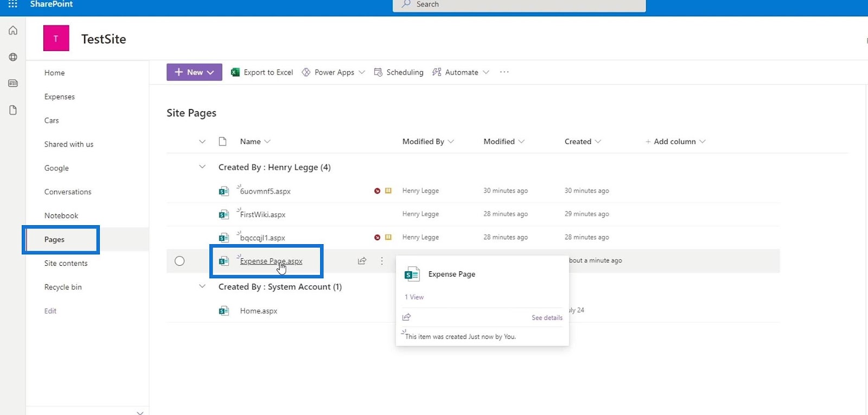
Task: Open more actions for Expense Page.aspx
Action: [382, 261]
